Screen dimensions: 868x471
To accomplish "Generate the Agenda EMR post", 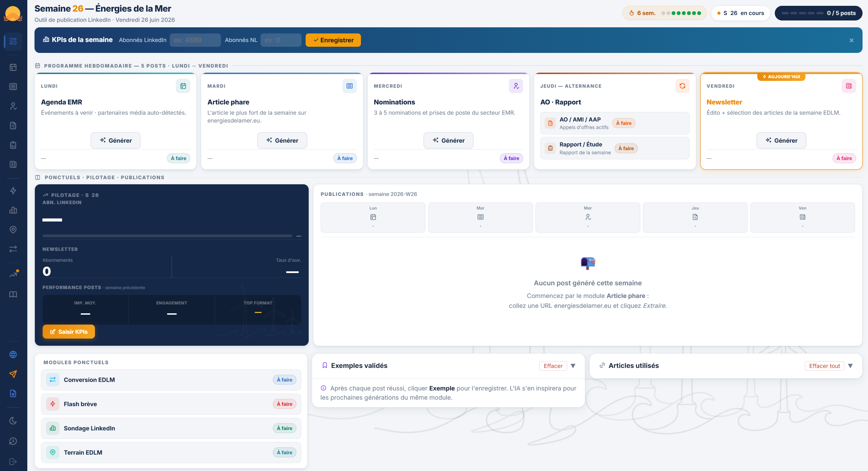I will [115, 141].
